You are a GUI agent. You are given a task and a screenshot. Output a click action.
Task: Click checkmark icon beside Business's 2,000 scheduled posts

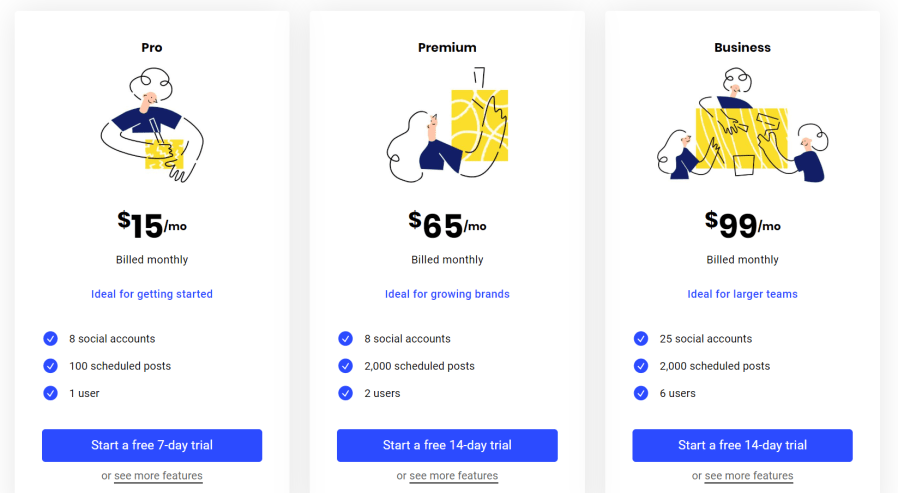[641, 366]
